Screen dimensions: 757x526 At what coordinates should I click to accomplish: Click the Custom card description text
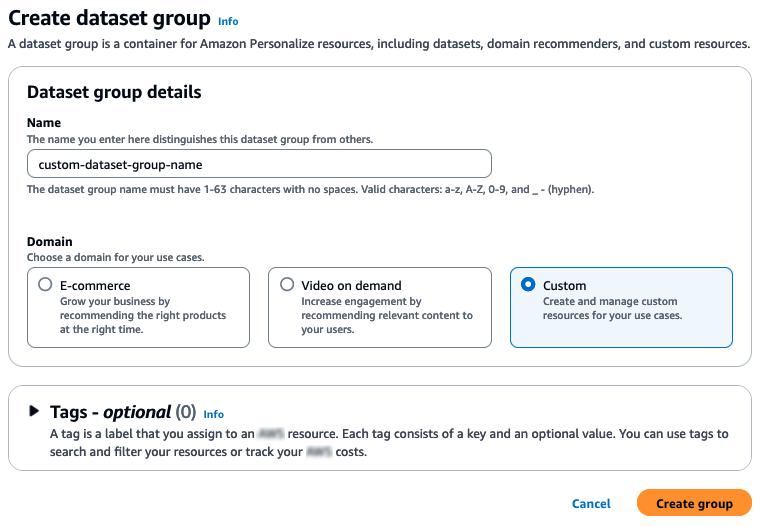610,308
